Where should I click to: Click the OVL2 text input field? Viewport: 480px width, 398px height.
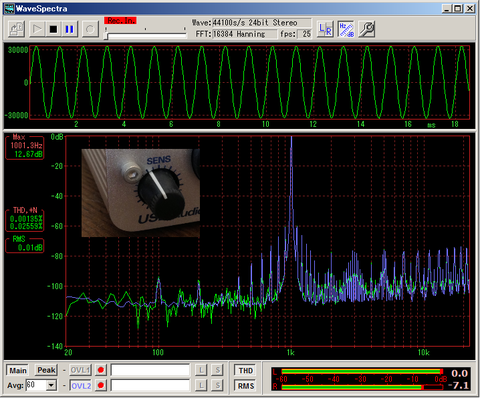click(150, 386)
